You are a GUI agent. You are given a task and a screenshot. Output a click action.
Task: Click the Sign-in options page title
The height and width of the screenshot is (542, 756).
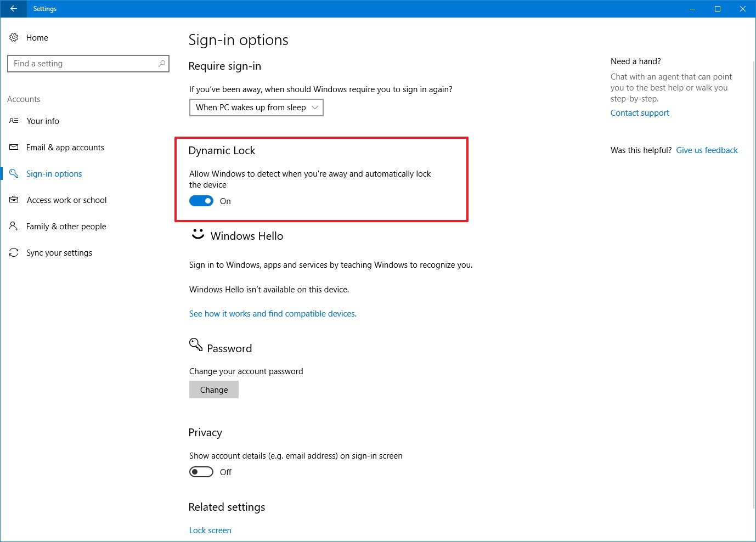click(x=238, y=40)
